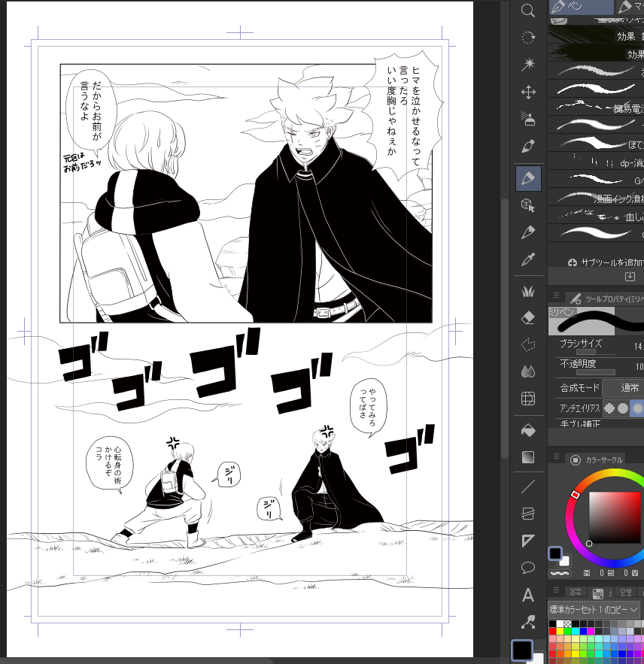Pick the yellow swatch in color set

[x=560, y=631]
